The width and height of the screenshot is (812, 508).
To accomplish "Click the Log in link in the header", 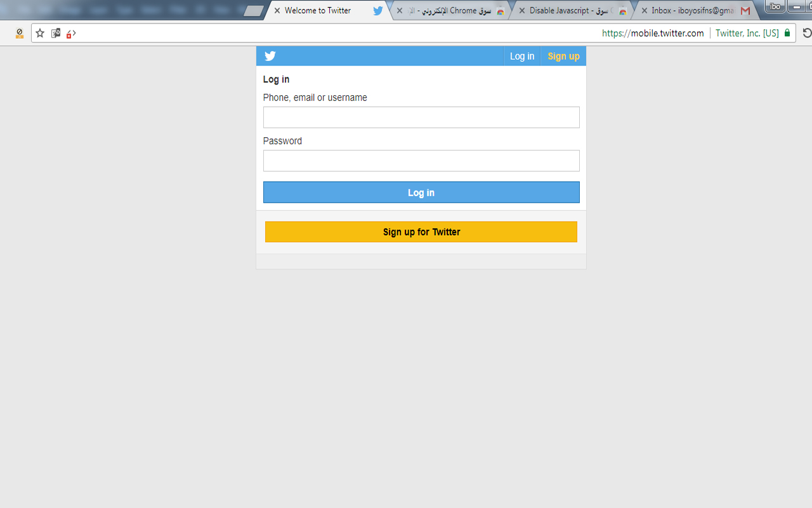I will (522, 56).
